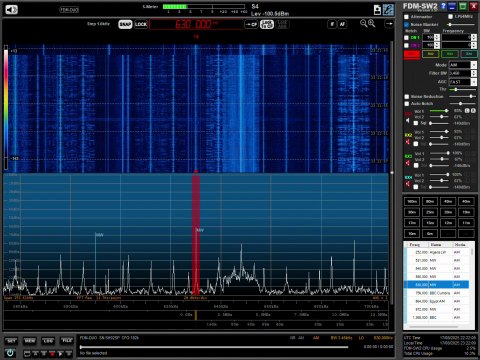
Task: Click the center frequency CF arrow button
Action: 251,24
